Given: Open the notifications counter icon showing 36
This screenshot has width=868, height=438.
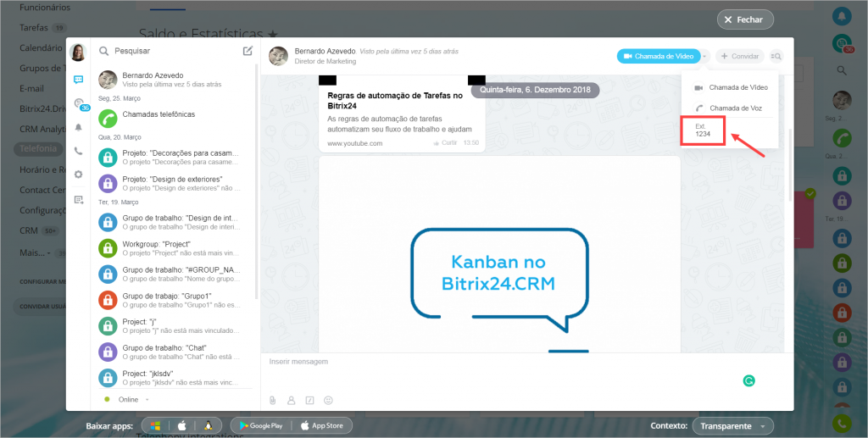Looking at the screenshot, I should [81, 104].
